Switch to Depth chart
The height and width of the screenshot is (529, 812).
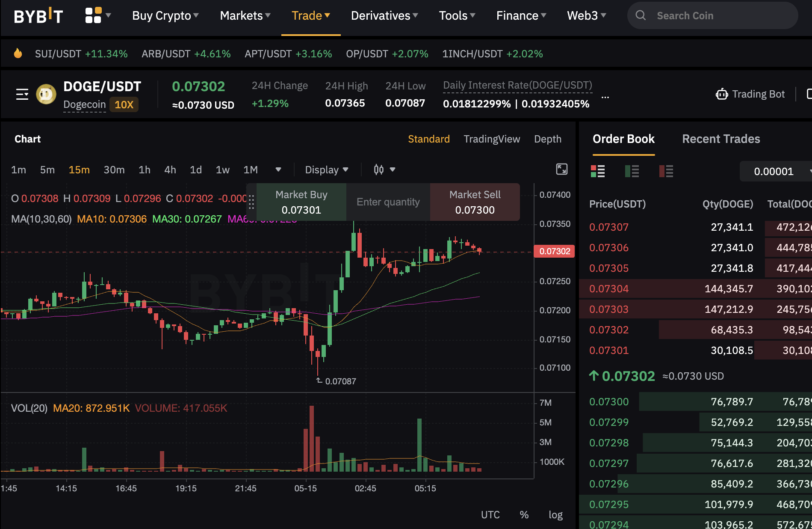pos(548,139)
